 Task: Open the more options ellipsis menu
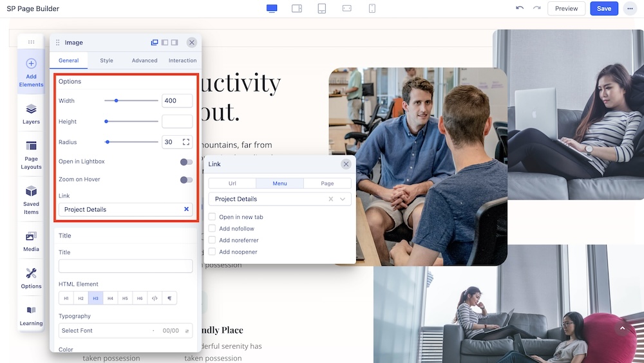tap(629, 8)
